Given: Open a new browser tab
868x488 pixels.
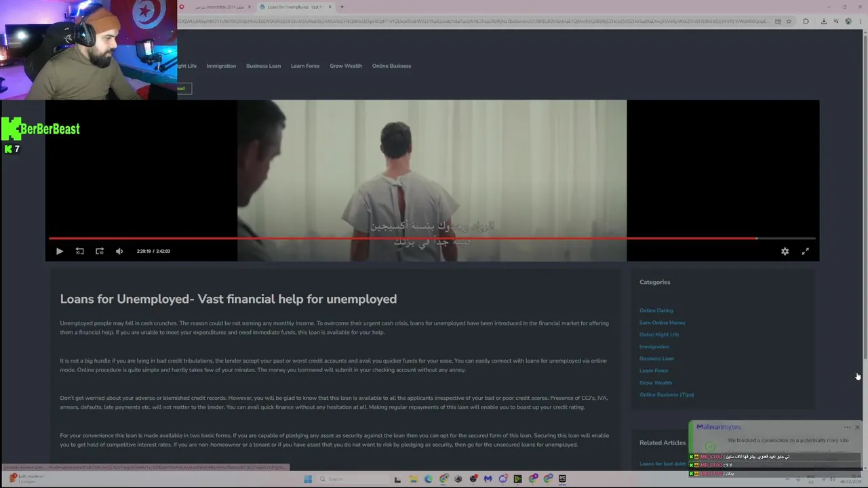Looking at the screenshot, I should pyautogui.click(x=342, y=7).
